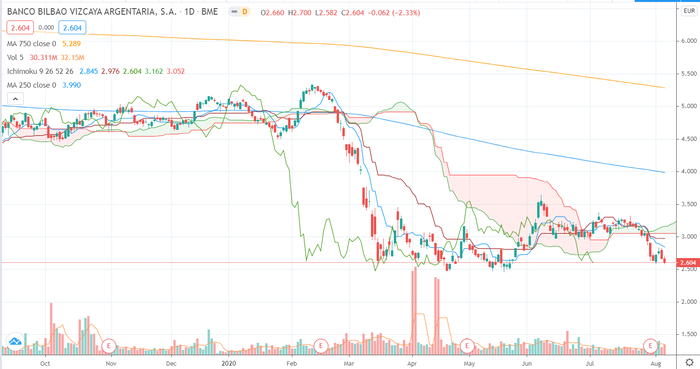Click the 0.000 spread value
The width and height of the screenshot is (700, 369).
(46, 28)
